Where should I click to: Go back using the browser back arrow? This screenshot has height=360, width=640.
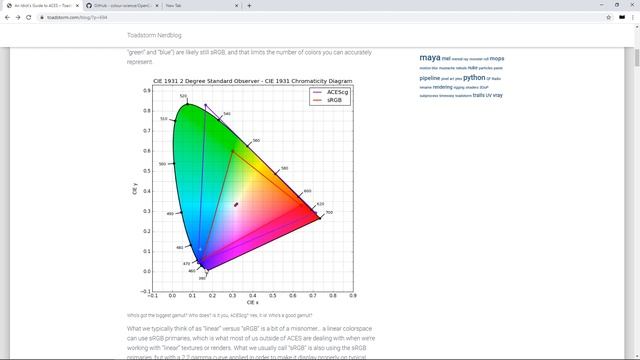click(x=7, y=18)
